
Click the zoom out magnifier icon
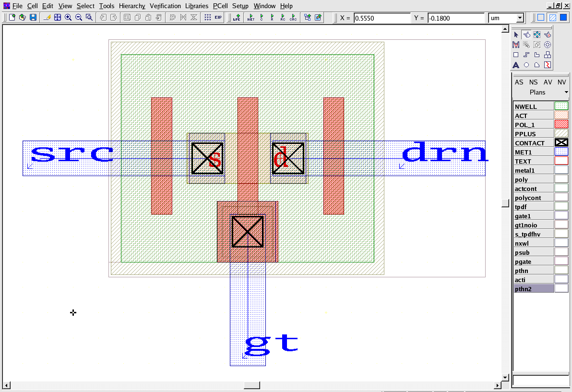pyautogui.click(x=79, y=18)
